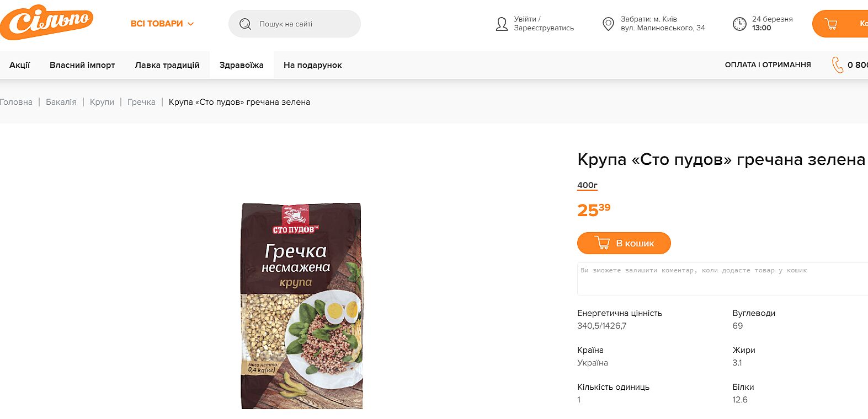Click the location pin icon
This screenshot has height=419, width=868.
click(608, 24)
